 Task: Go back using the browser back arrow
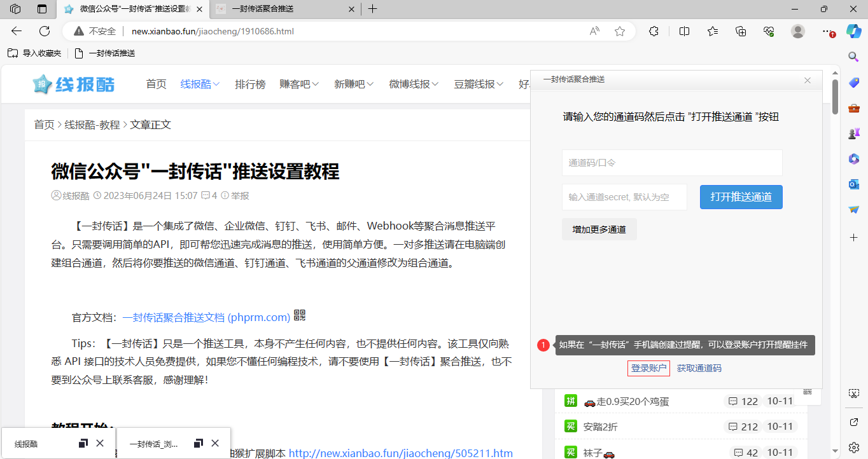click(17, 31)
